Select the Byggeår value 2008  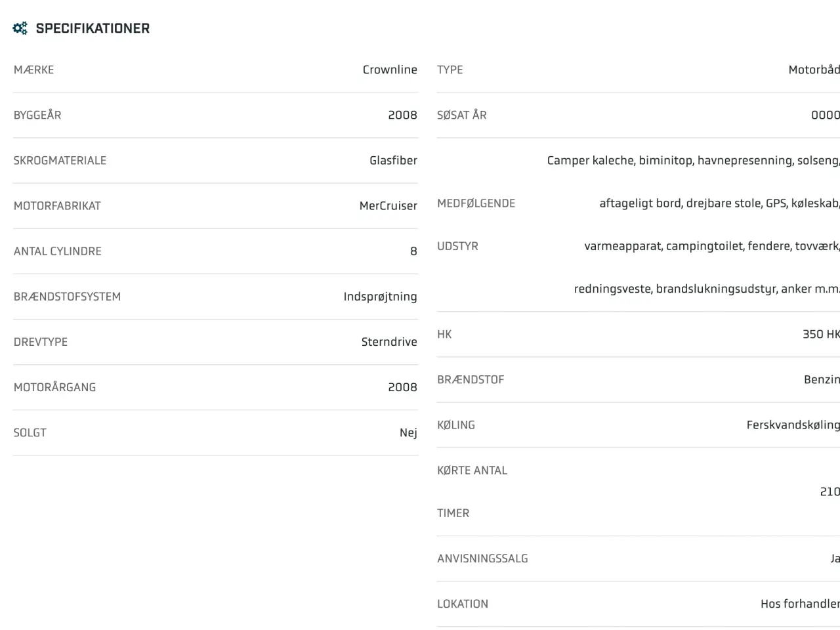402,115
